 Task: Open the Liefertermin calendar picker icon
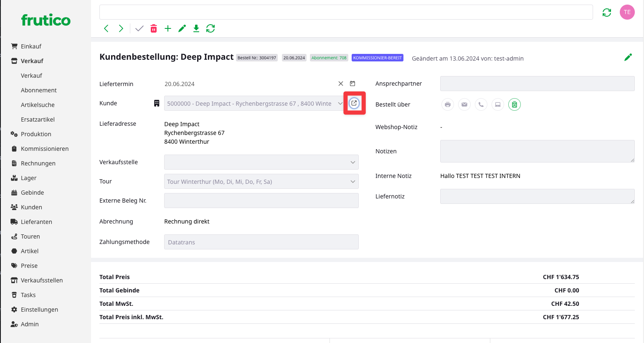point(352,84)
